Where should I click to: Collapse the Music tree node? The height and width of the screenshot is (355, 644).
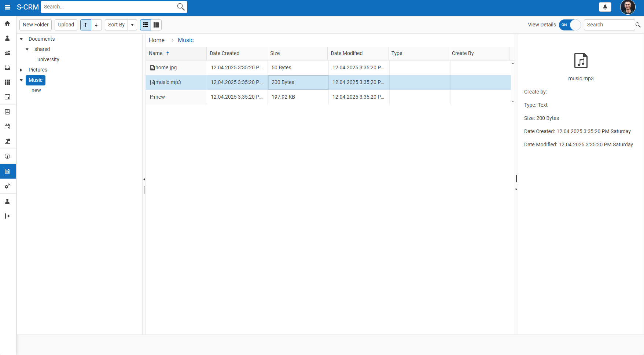(21, 80)
